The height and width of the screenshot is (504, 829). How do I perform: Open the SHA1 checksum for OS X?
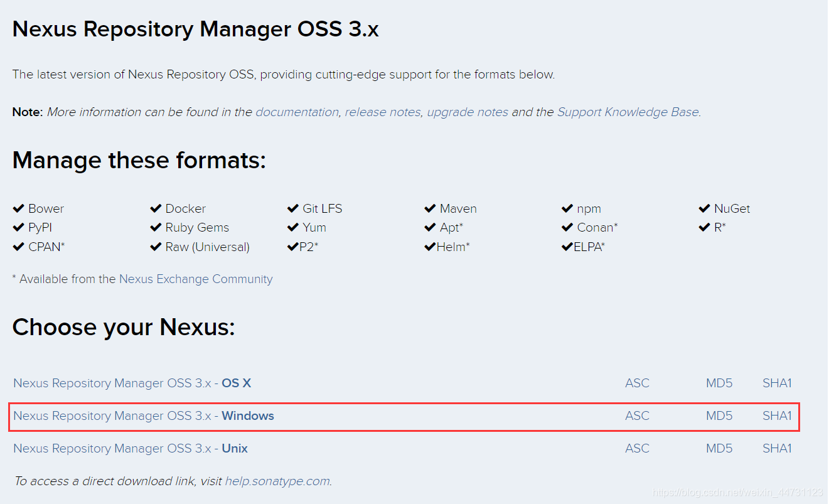coord(777,383)
